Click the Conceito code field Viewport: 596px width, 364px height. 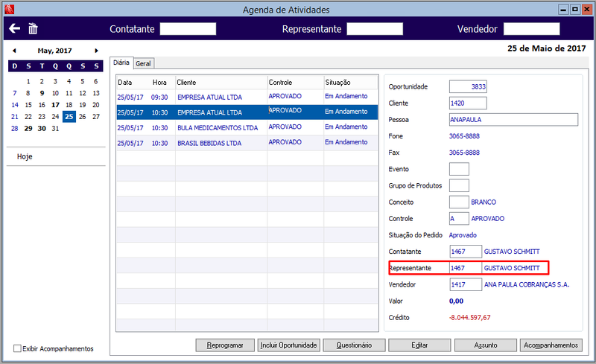point(459,202)
